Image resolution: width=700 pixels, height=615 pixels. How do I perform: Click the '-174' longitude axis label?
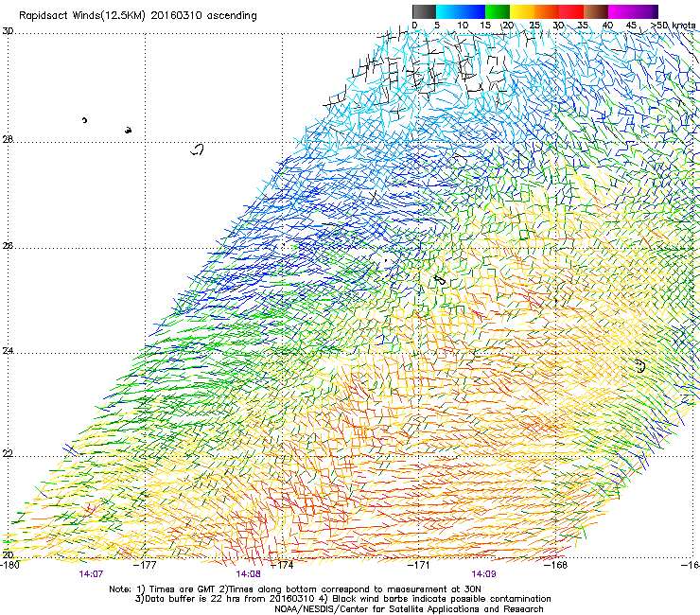click(x=282, y=565)
